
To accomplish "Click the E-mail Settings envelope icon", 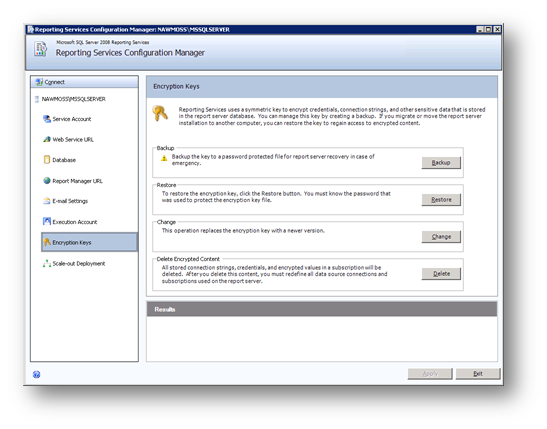I will (x=47, y=201).
